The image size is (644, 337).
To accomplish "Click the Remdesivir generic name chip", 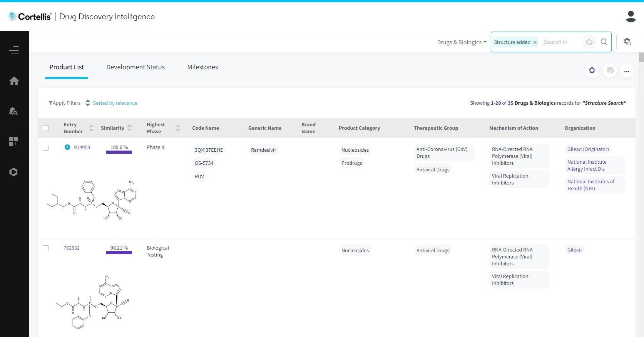I will 264,150.
